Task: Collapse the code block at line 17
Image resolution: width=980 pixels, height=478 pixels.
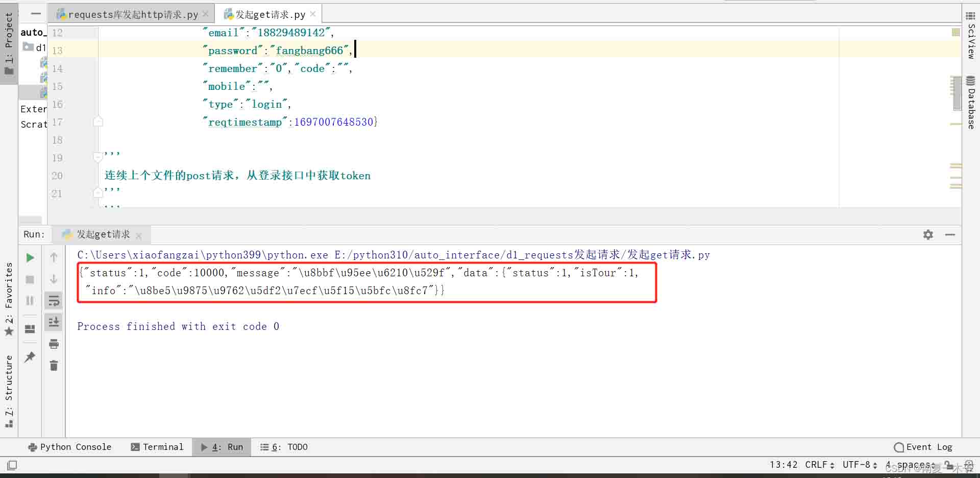Action: (98, 122)
